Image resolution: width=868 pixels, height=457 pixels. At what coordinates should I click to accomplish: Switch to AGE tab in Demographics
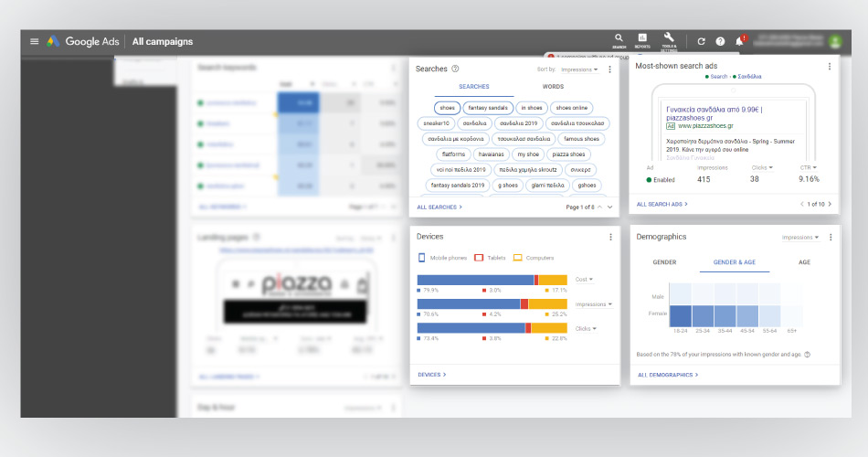pos(804,262)
